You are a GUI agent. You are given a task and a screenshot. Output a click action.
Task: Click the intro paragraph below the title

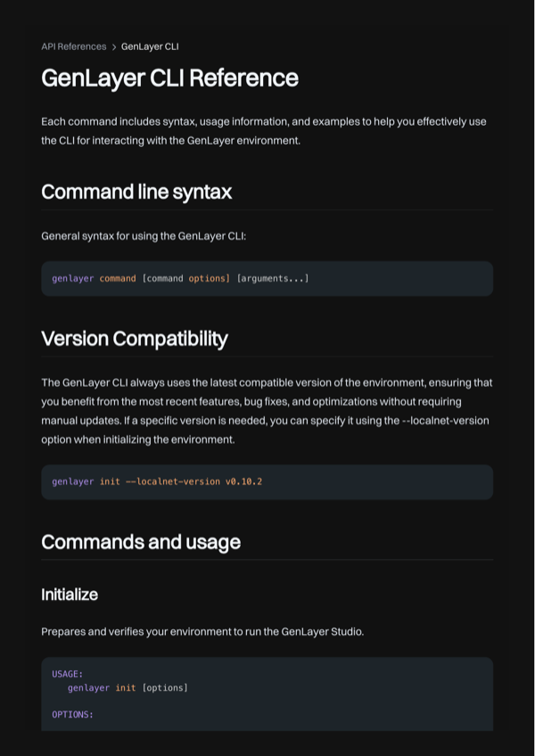tap(264, 131)
